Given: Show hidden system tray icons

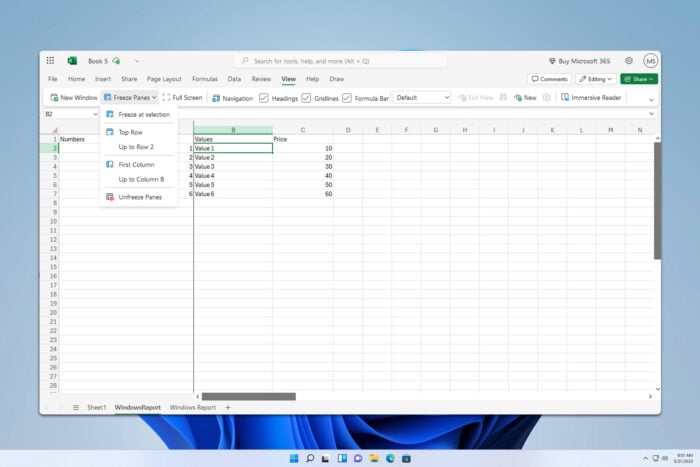Looking at the screenshot, I should point(645,458).
